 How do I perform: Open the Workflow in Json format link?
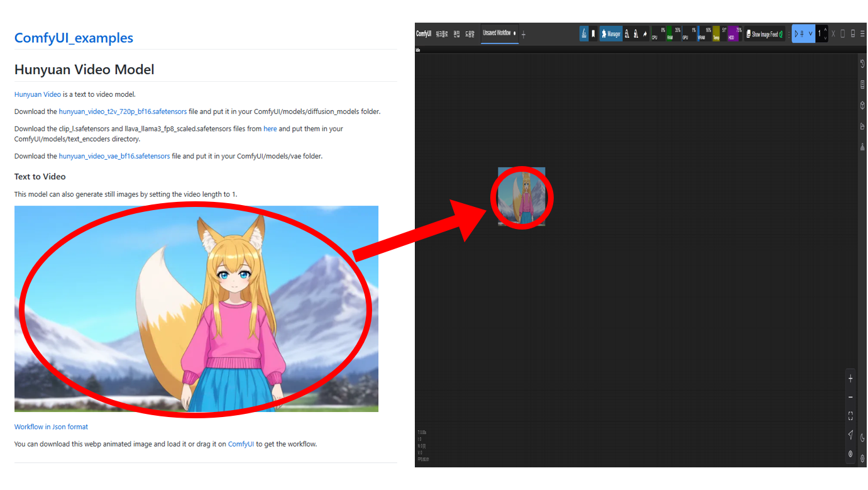[x=51, y=426]
